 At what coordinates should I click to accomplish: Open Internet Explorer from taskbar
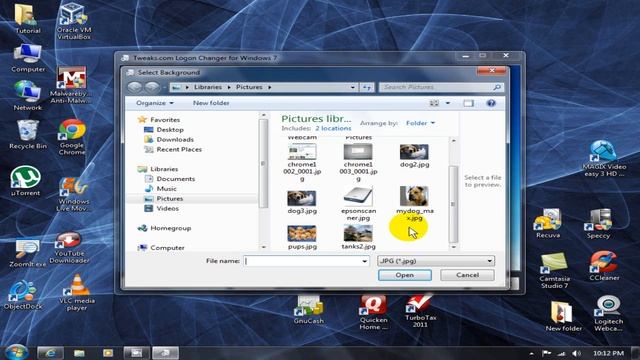[50, 353]
